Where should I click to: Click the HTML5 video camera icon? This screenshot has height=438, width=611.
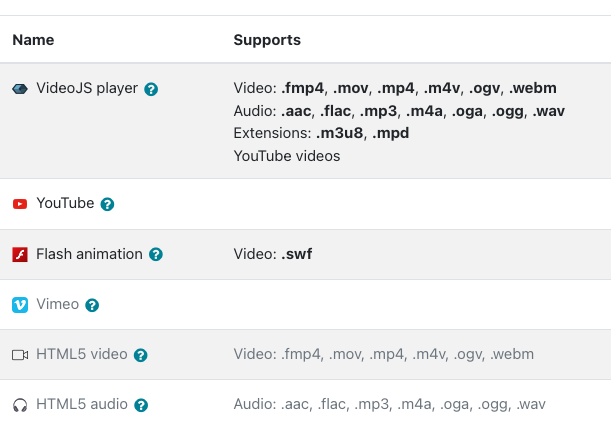[x=20, y=355]
